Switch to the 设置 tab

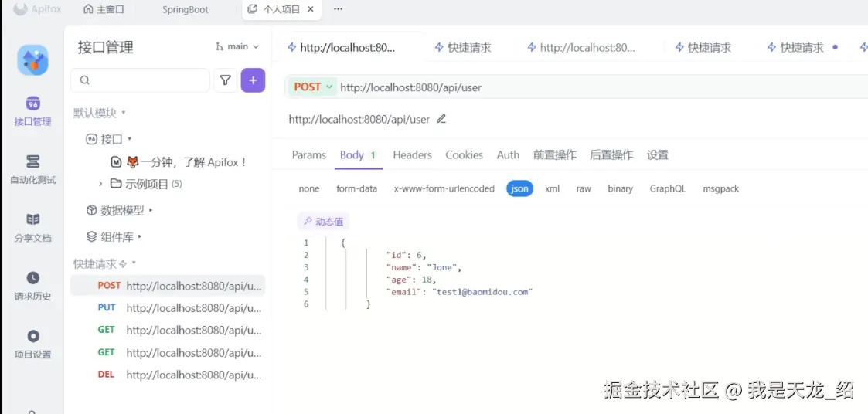[658, 155]
